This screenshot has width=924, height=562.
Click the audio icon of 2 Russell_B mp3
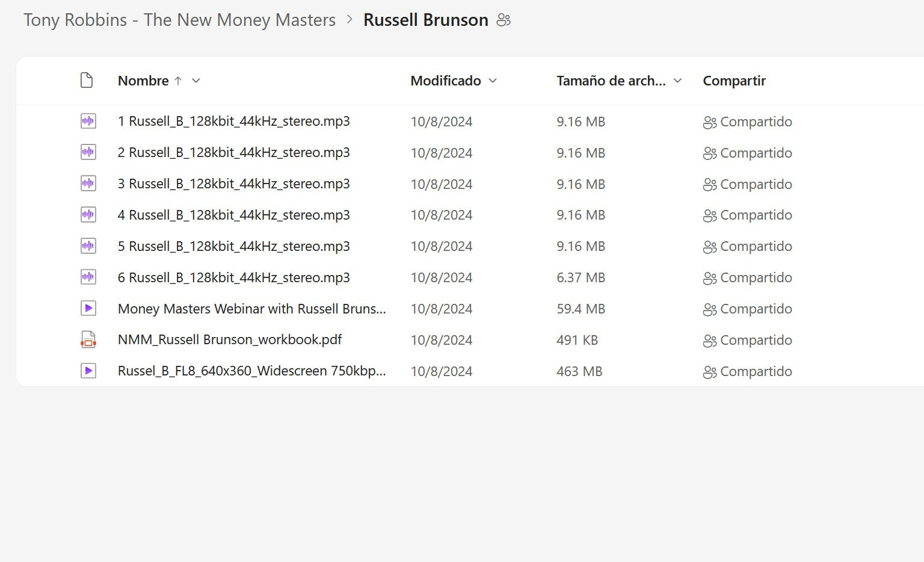(x=88, y=153)
